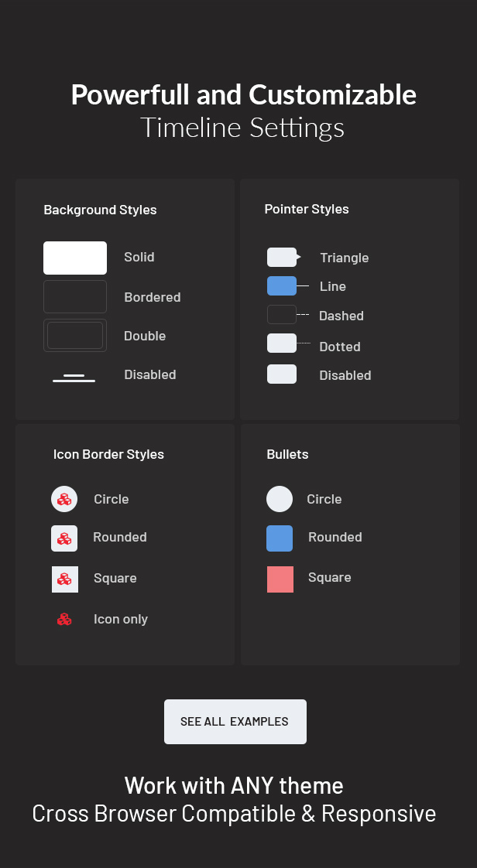Image resolution: width=477 pixels, height=868 pixels.
Task: Click the Bordered label text
Action: pos(153,297)
